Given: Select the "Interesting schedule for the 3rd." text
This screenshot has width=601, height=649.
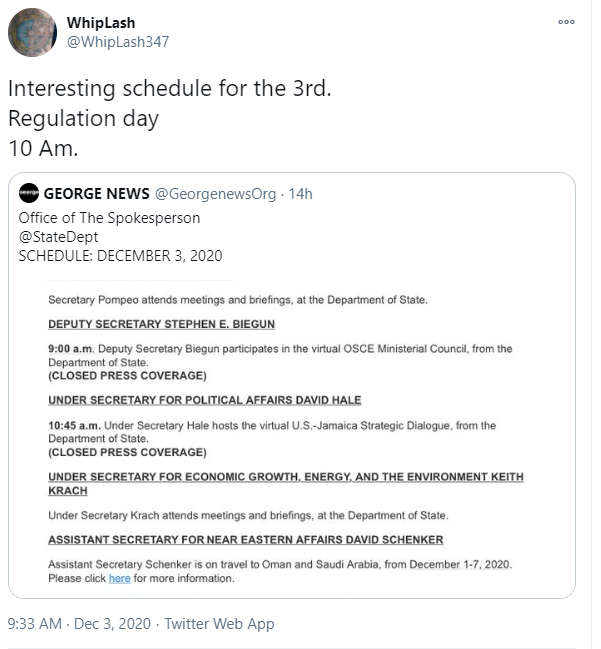Looking at the screenshot, I should coord(169,89).
